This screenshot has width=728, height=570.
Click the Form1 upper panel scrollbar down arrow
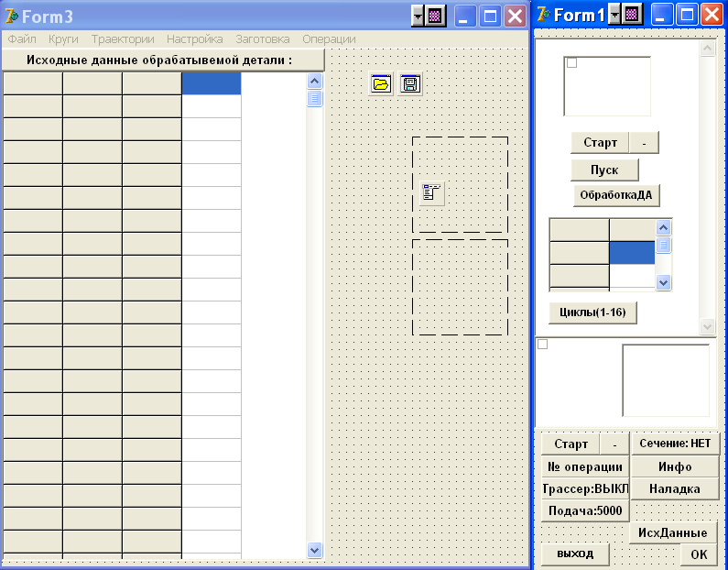coord(707,325)
